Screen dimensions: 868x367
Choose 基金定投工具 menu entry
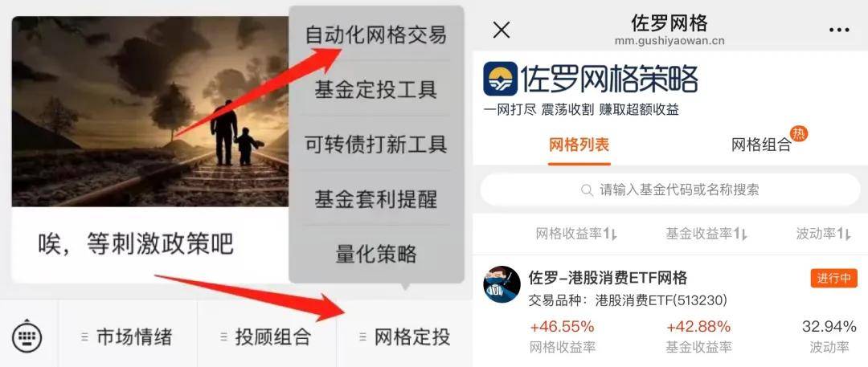pyautogui.click(x=376, y=89)
